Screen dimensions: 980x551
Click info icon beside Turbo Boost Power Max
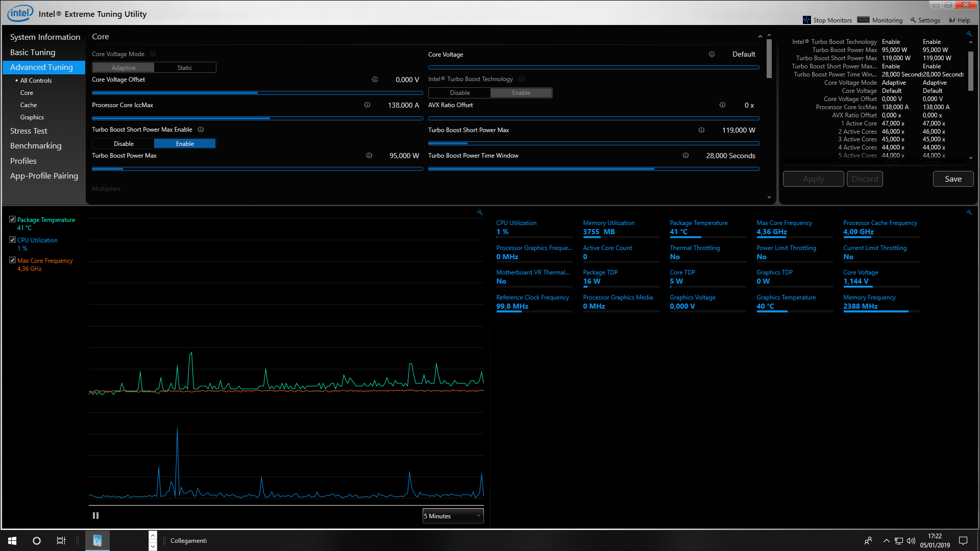click(x=369, y=156)
